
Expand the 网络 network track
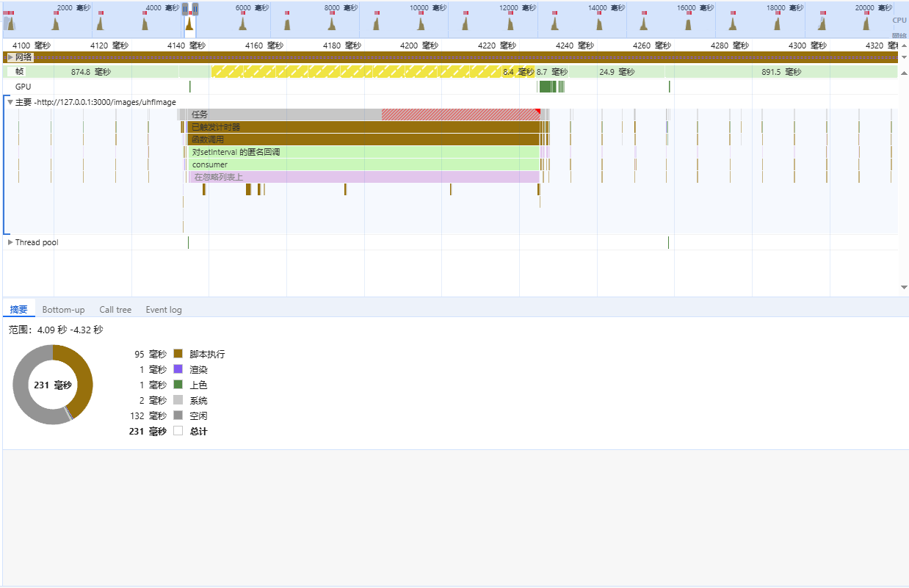tap(10, 57)
